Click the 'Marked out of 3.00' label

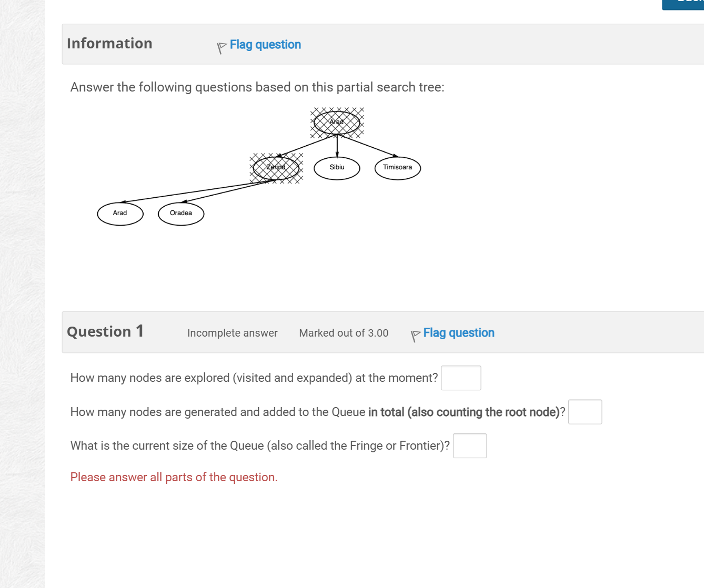344,333
